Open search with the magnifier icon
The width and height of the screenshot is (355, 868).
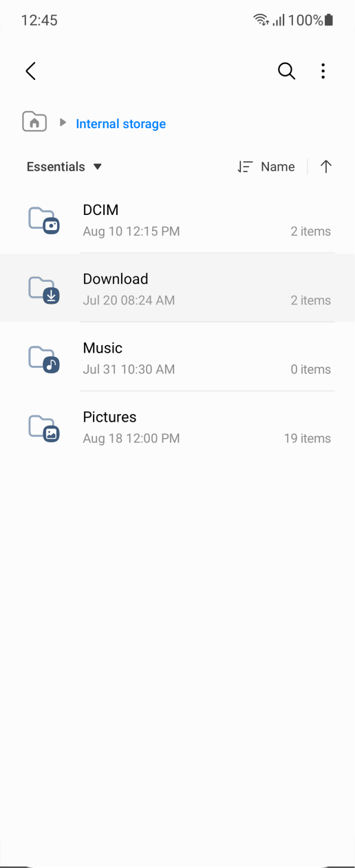click(286, 71)
